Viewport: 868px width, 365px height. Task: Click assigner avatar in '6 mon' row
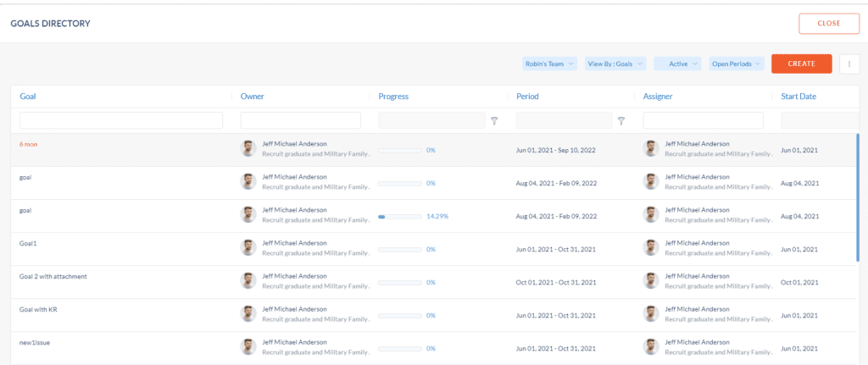(651, 148)
